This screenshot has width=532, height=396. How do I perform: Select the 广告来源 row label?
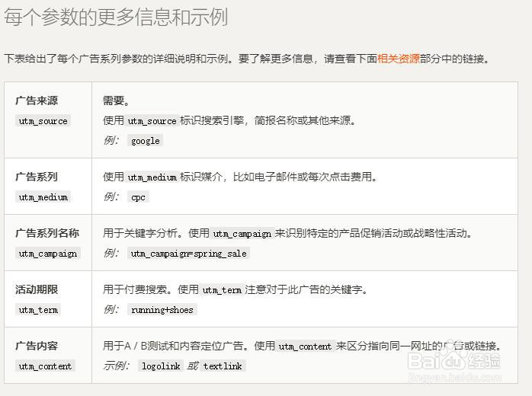point(37,101)
